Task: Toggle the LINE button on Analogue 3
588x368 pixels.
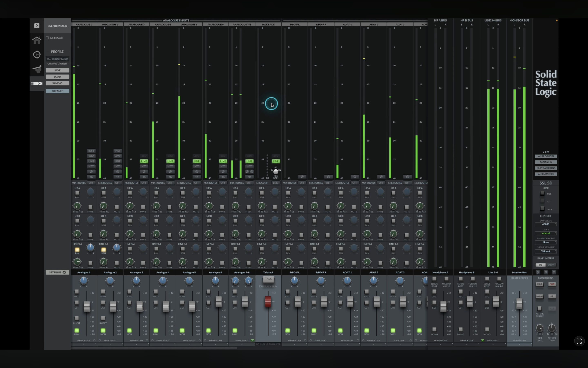Action: point(144,161)
